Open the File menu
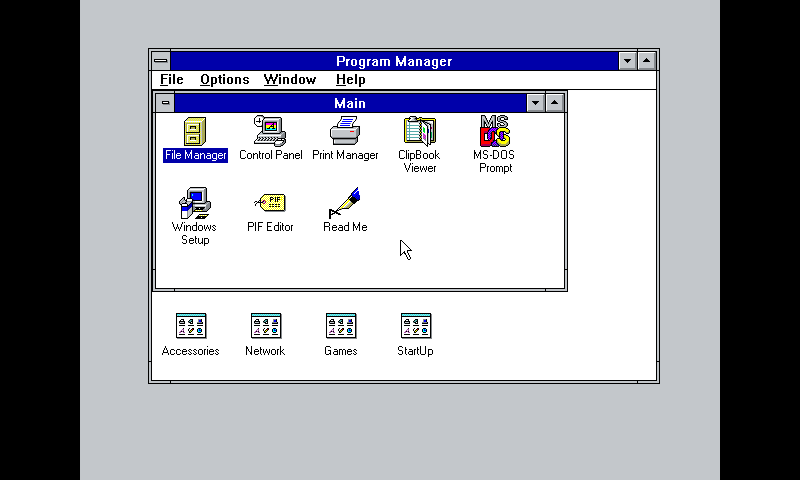 pyautogui.click(x=171, y=80)
